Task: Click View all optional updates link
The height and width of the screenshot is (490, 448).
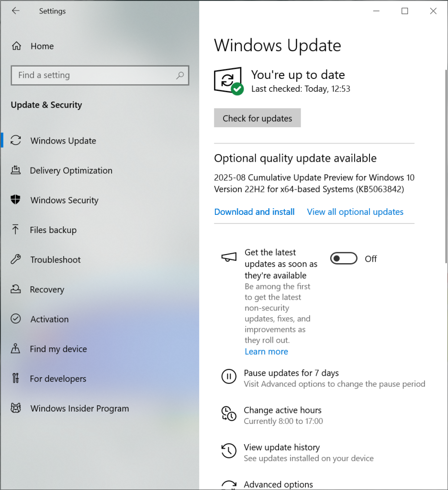Action: 355,212
